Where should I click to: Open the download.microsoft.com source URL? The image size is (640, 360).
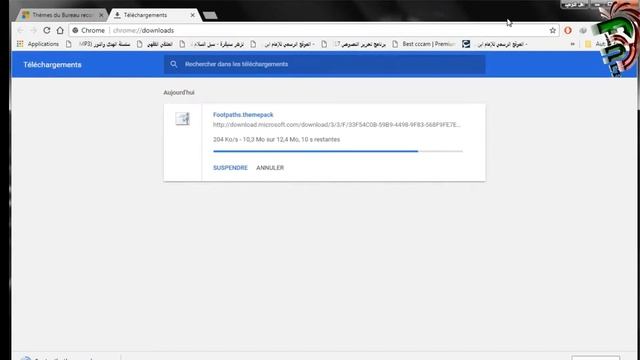tap(337, 124)
